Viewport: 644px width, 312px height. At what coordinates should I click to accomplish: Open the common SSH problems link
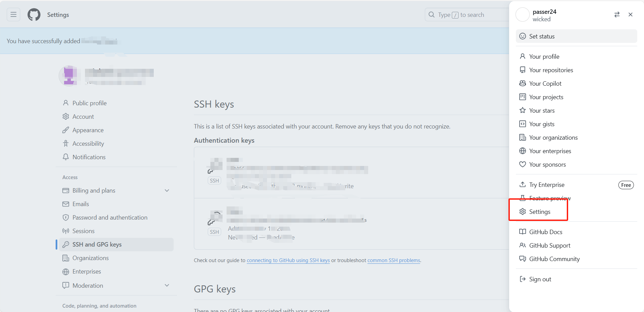click(x=393, y=260)
